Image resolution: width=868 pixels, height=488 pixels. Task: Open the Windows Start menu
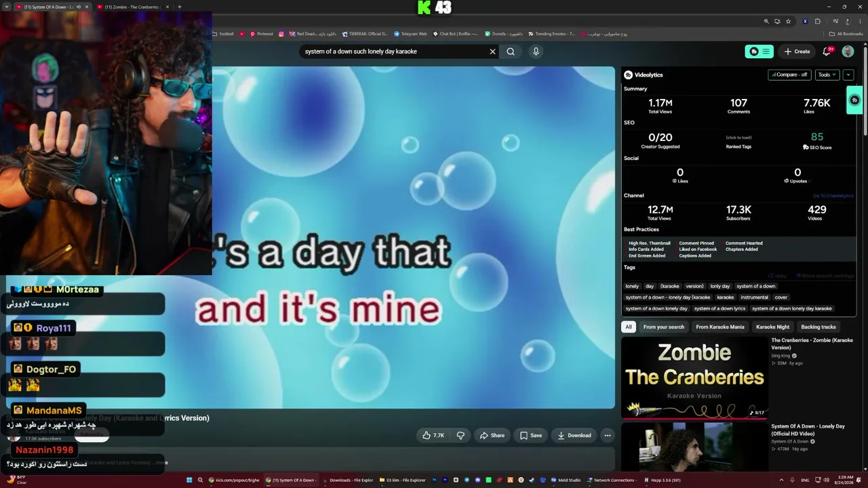coord(189,480)
